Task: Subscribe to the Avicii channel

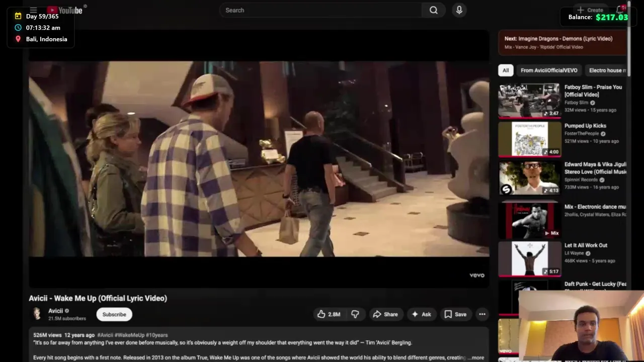Action: (114, 314)
